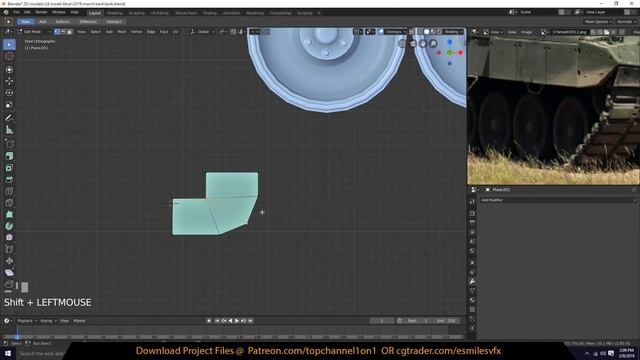This screenshot has width=640, height=360.
Task: Open the Mesh Options dropdown
Action: (598, 22)
